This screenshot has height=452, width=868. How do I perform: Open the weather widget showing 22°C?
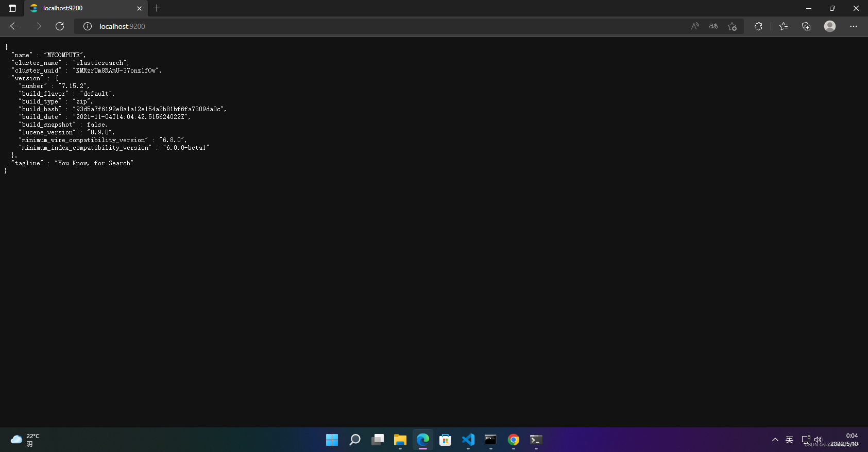(x=26, y=440)
